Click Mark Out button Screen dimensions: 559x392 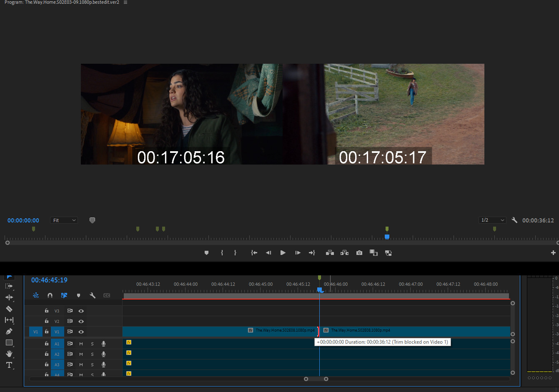235,253
